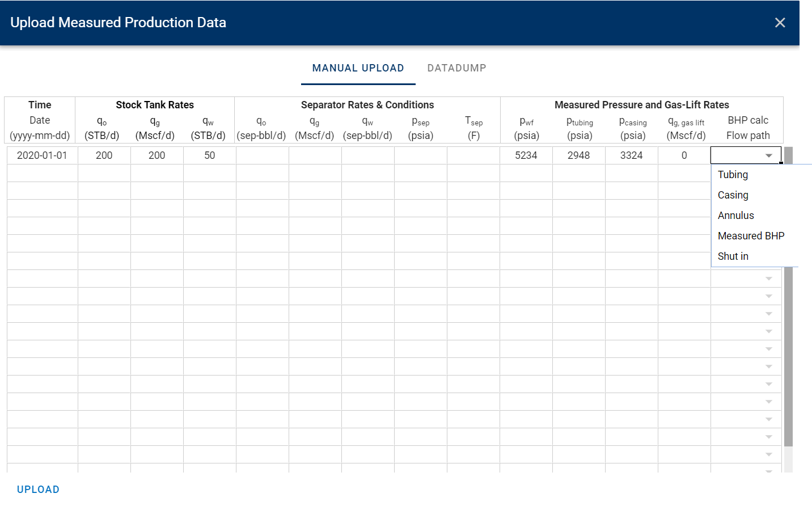
Task: Choose Tubing from the flow path list
Action: (733, 175)
